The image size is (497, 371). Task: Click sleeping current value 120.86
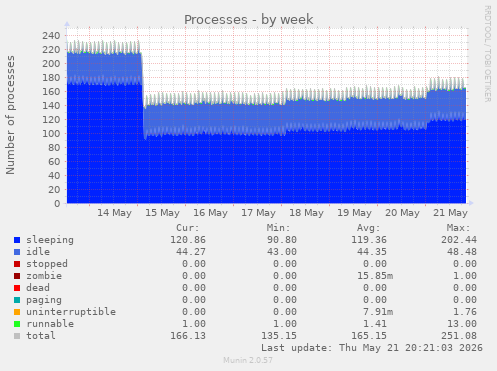(x=188, y=240)
